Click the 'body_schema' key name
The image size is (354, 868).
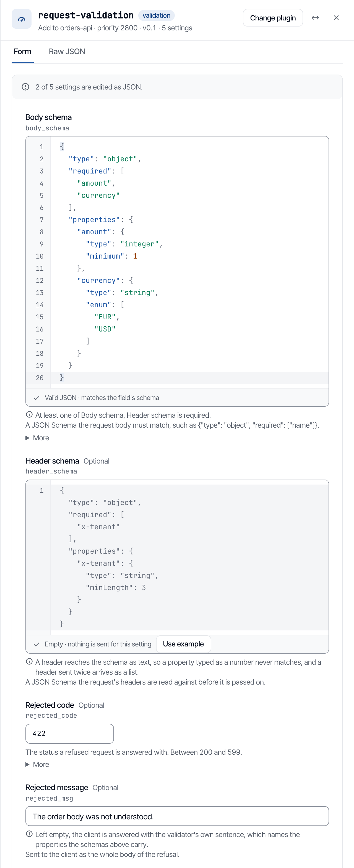click(47, 128)
